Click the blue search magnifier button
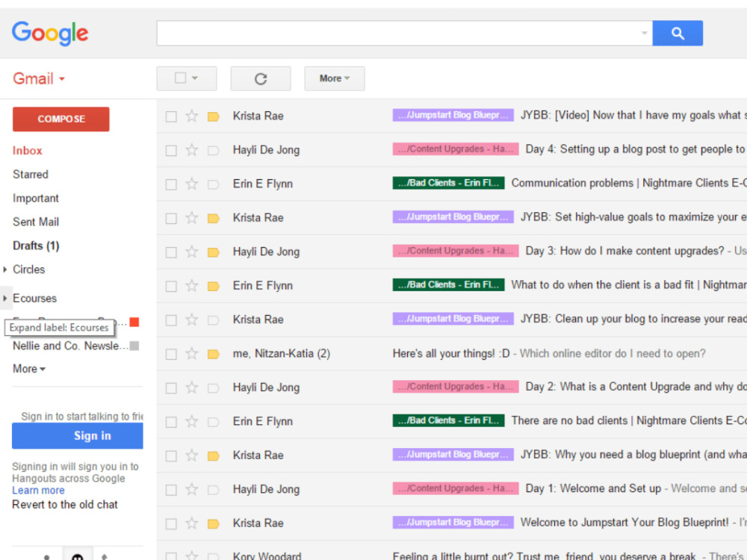 [677, 34]
